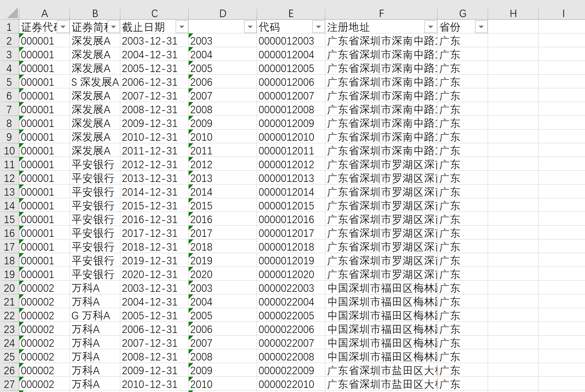The height and width of the screenshot is (392, 585).
Task: Select 000001 in row 2 of column A
Action: pos(45,41)
